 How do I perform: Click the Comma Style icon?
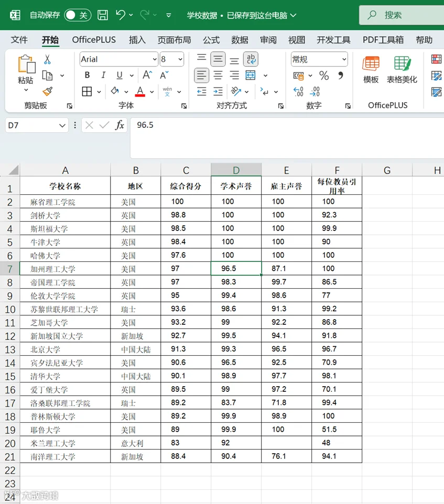tap(341, 75)
